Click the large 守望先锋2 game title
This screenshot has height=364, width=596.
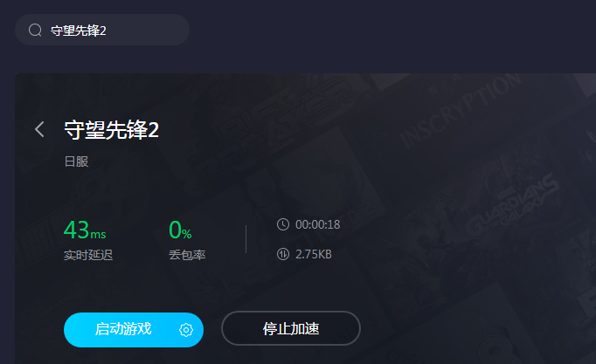pos(111,130)
